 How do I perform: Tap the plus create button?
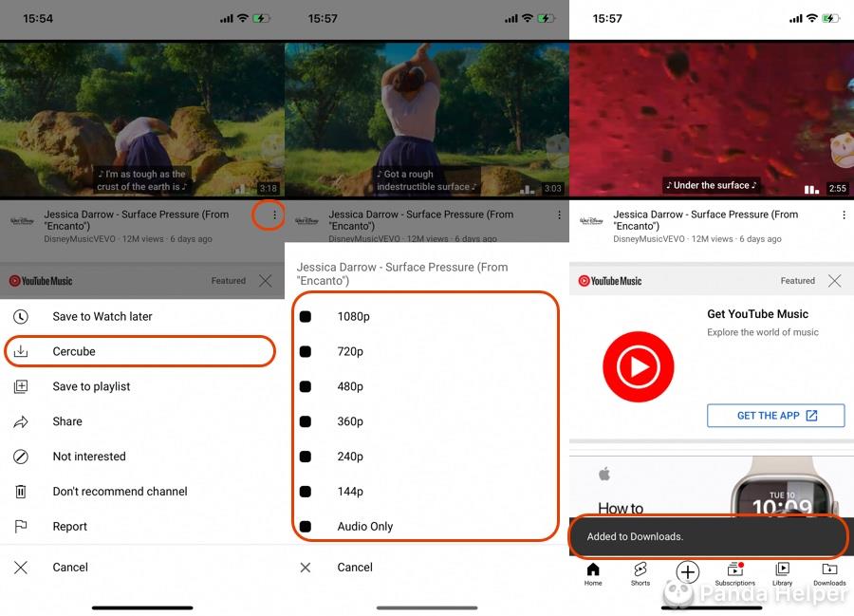coord(687,572)
